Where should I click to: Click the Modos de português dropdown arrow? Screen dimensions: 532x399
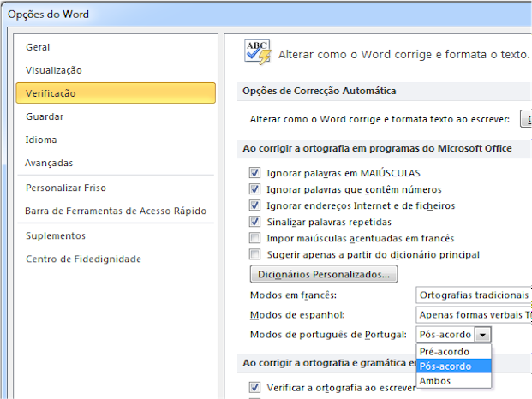click(482, 335)
